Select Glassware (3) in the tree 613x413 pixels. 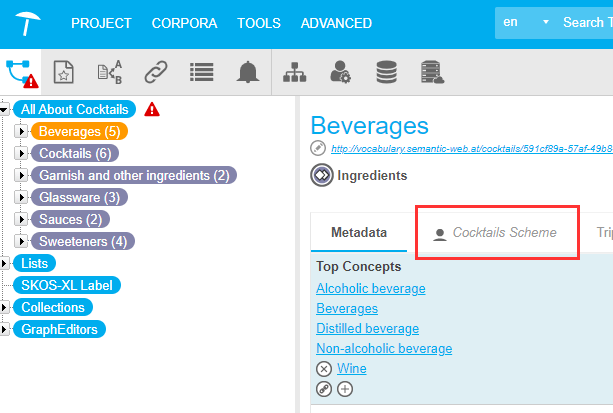[79, 197]
